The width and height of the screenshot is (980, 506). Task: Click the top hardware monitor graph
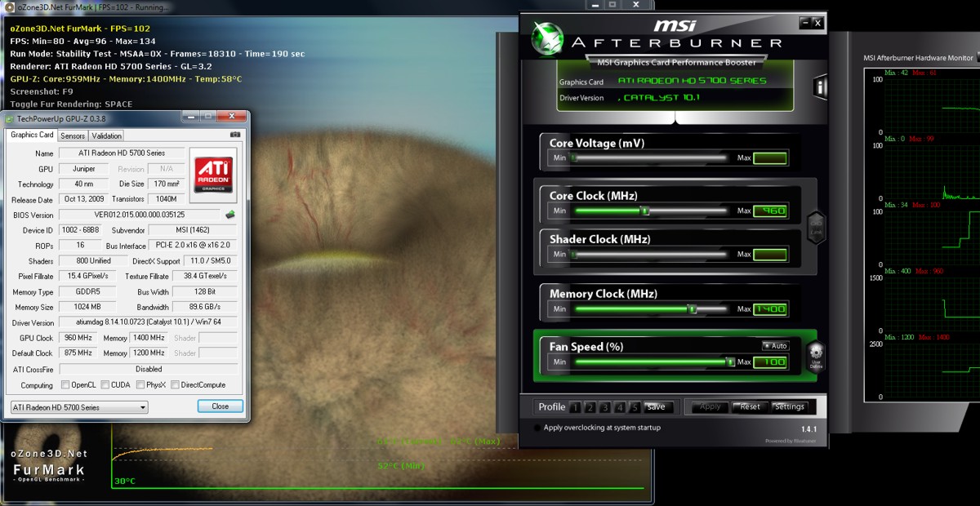tap(933, 105)
